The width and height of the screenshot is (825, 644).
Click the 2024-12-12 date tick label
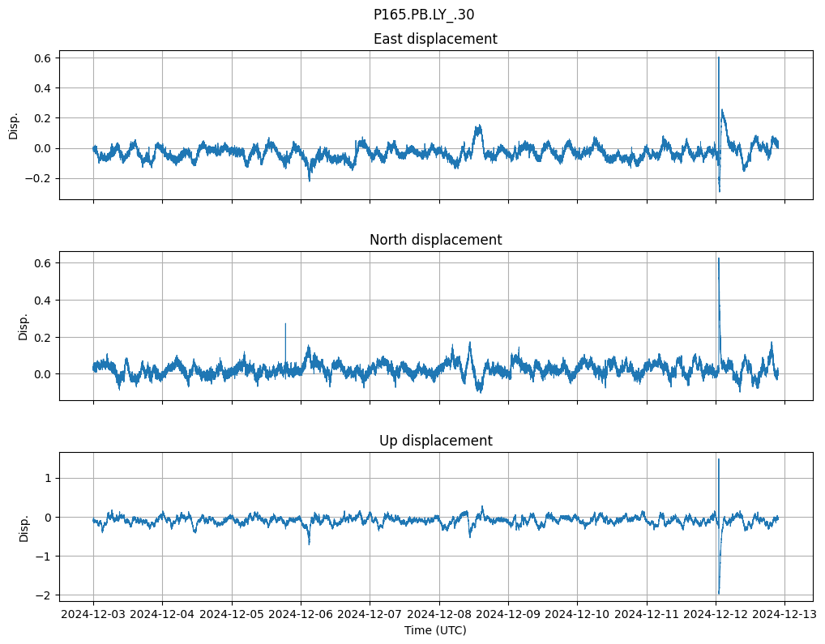point(716,615)
